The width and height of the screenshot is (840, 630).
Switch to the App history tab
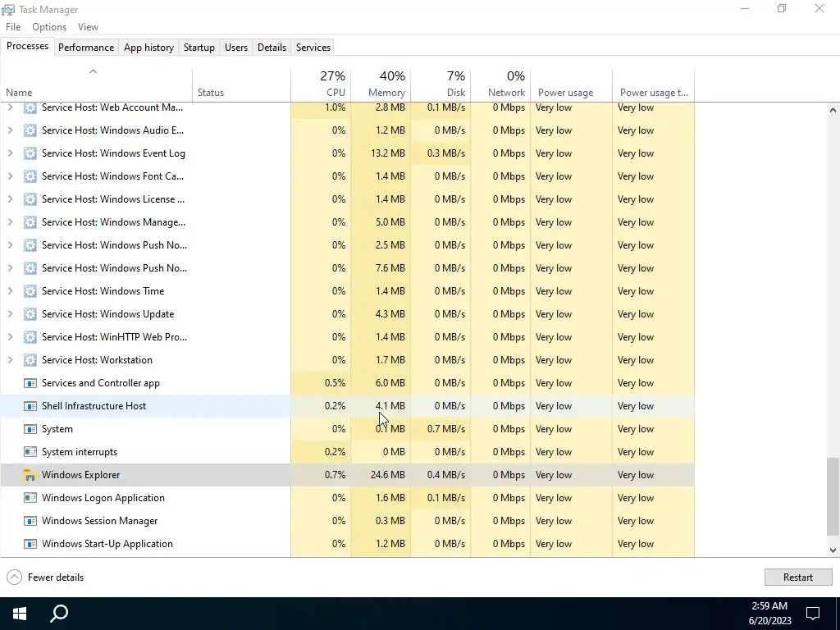tap(149, 47)
